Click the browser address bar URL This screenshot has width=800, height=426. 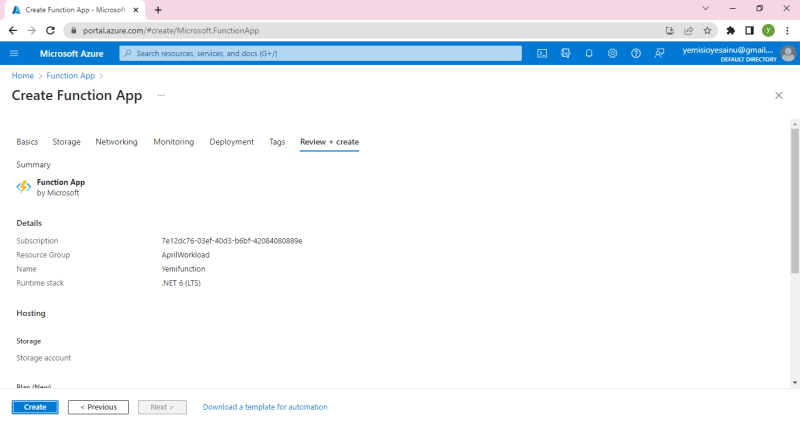(171, 31)
